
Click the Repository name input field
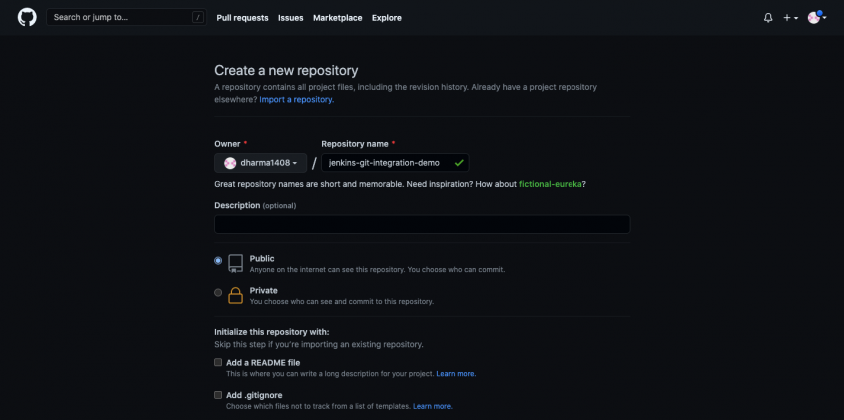click(x=395, y=163)
